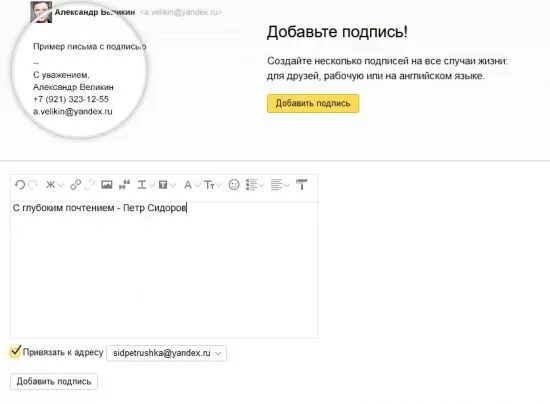The image size is (550, 404).
Task: Clear formatting with the paint roller icon
Action: (x=302, y=184)
